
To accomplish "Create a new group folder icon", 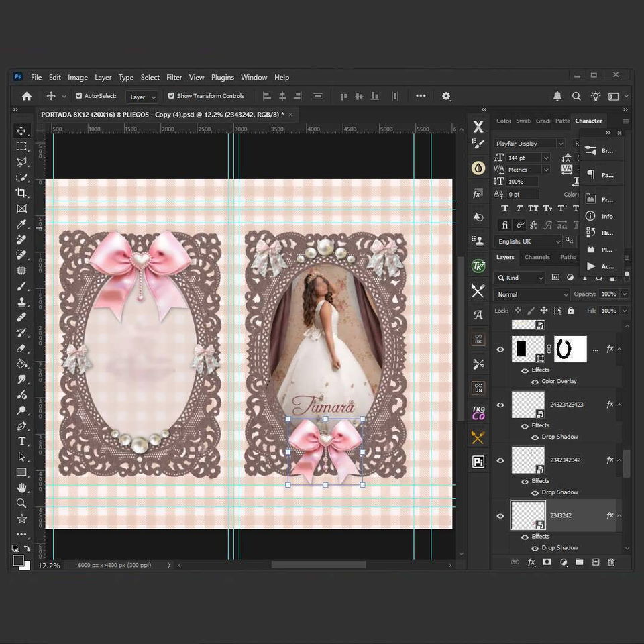I will (580, 562).
